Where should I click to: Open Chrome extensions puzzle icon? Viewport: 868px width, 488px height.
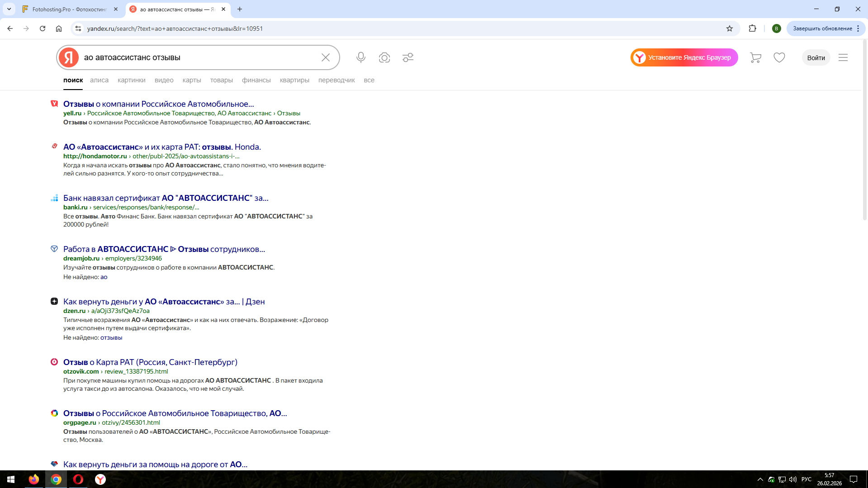tap(753, 28)
